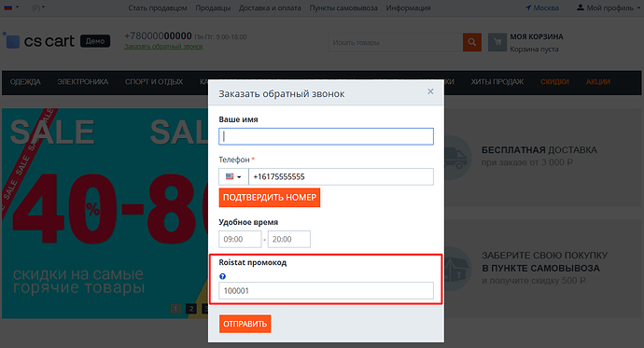Image resolution: width=644 pixels, height=348 pixels.
Task: Click the blue help question mark icon
Action: [223, 276]
